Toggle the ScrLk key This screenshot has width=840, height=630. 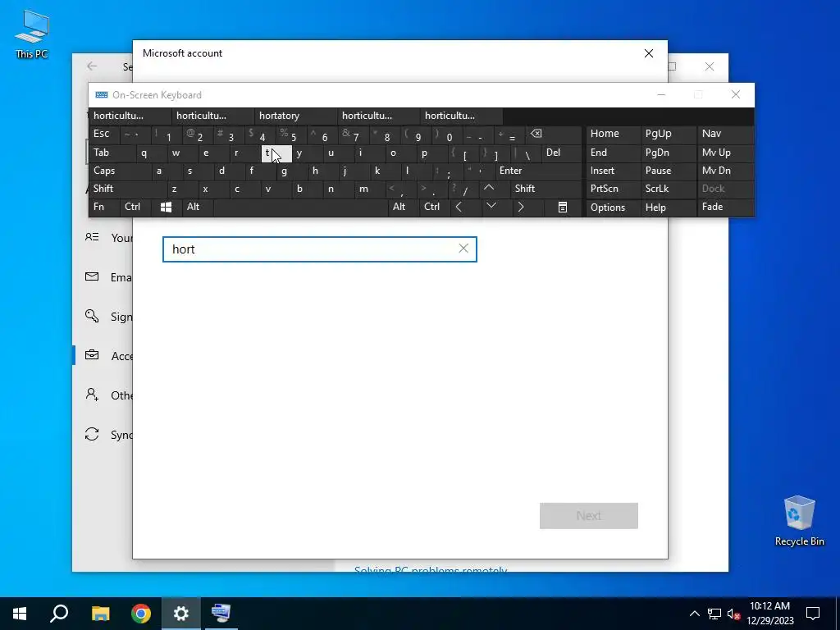click(668, 189)
